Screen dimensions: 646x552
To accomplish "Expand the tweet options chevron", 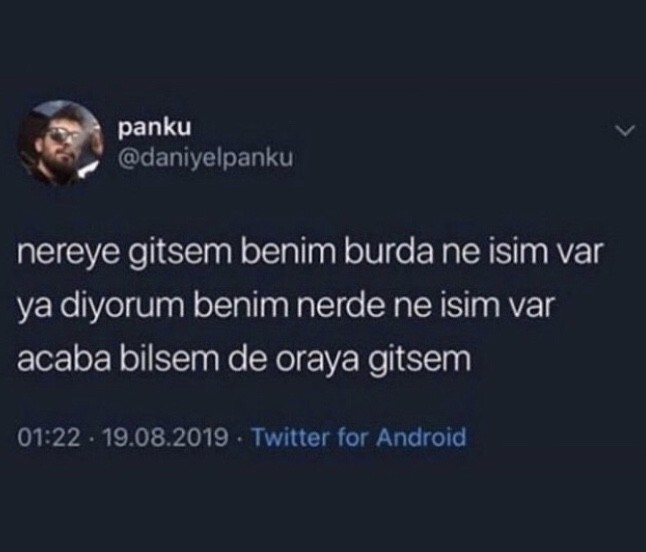I will click(x=625, y=132).
